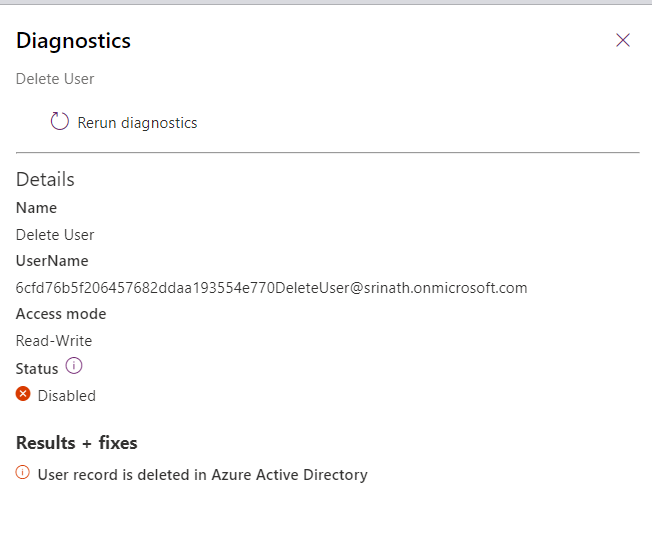Click the Details section heading
The height and width of the screenshot is (556, 652).
[x=45, y=180]
